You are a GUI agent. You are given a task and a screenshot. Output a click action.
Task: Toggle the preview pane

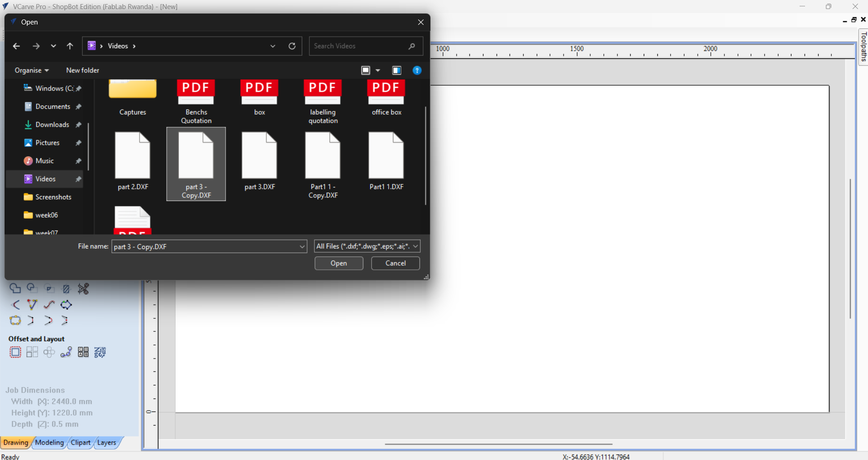(x=397, y=70)
